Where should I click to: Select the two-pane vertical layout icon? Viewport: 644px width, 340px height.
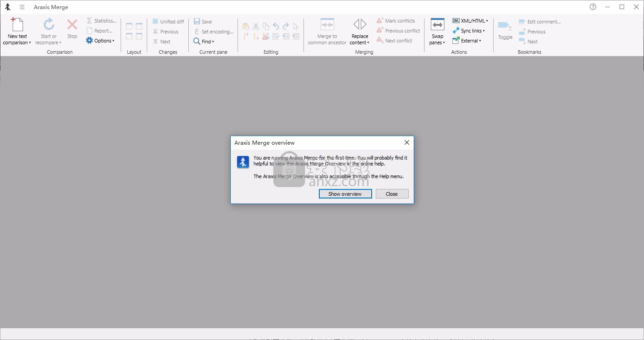click(x=129, y=26)
